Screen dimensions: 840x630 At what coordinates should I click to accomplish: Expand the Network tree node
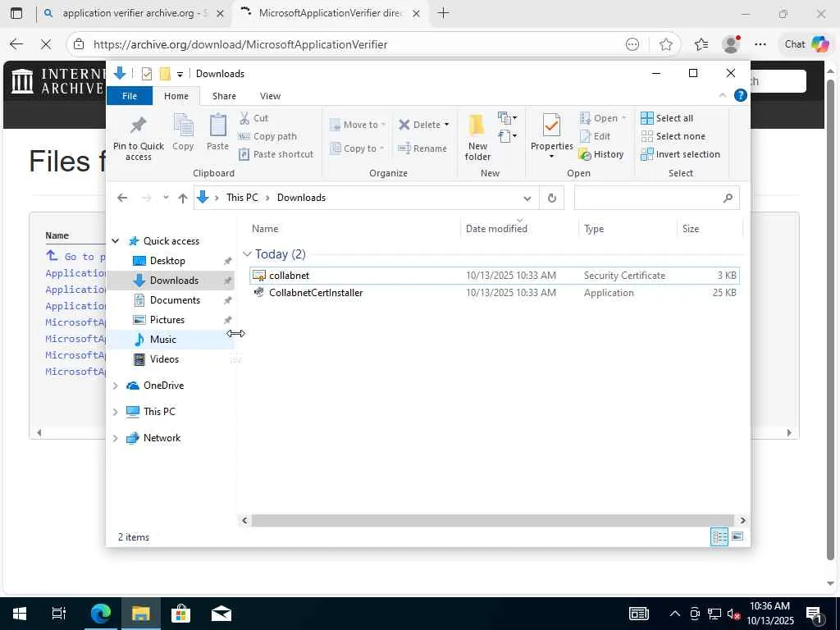pos(115,438)
